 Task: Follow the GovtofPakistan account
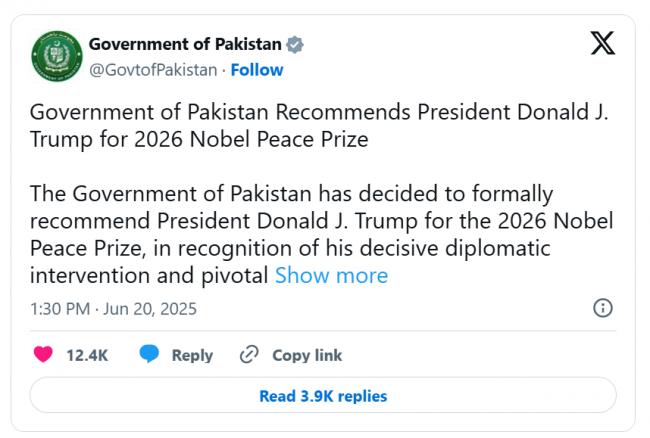257,70
